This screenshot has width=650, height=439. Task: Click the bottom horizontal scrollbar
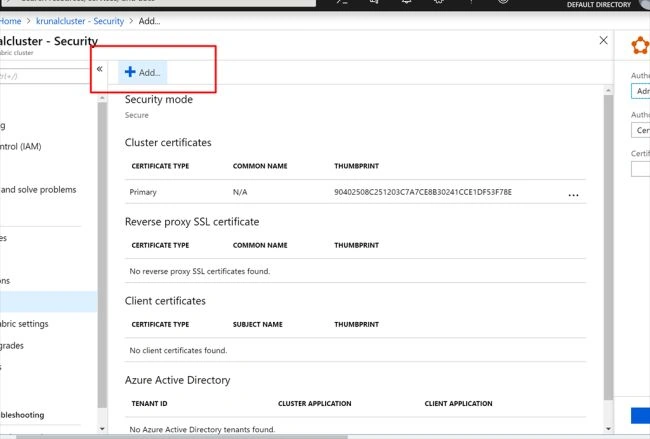coord(182,437)
